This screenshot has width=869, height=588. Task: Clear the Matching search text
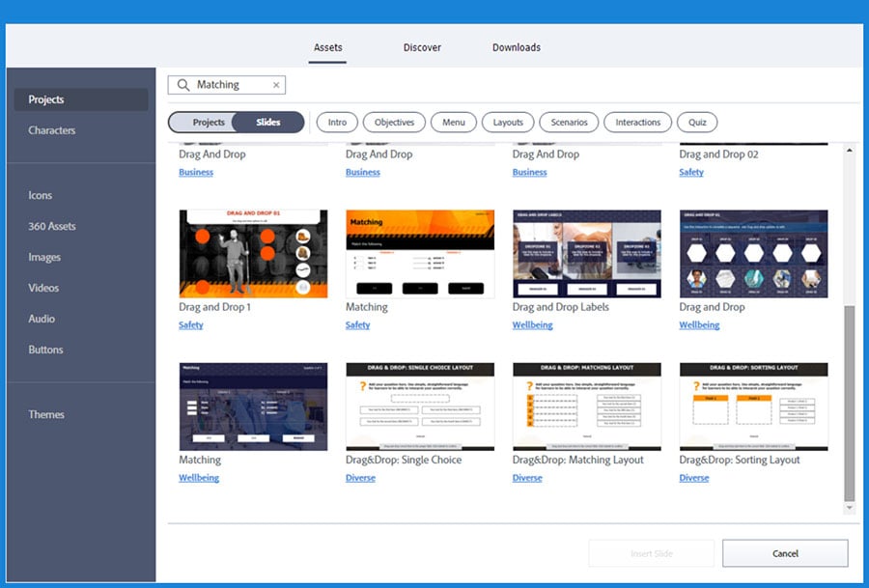coord(276,85)
